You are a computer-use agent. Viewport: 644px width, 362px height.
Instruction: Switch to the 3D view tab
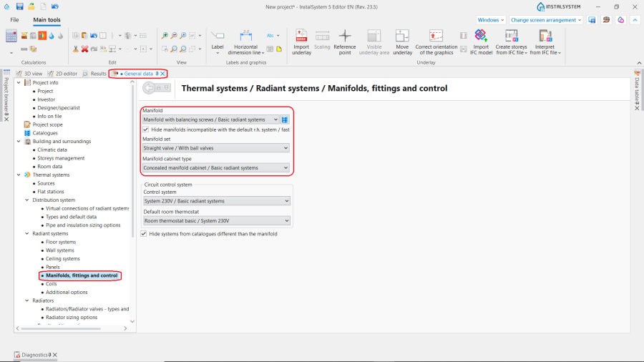coord(29,74)
